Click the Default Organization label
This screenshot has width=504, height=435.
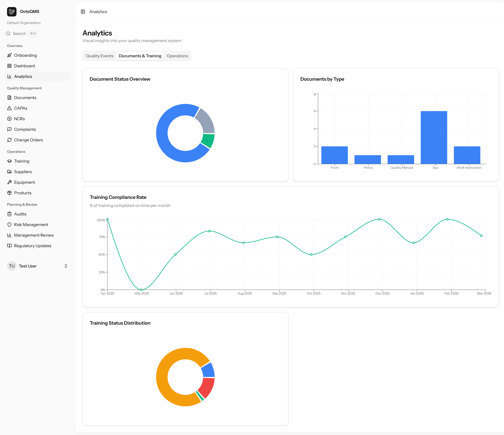pyautogui.click(x=24, y=23)
